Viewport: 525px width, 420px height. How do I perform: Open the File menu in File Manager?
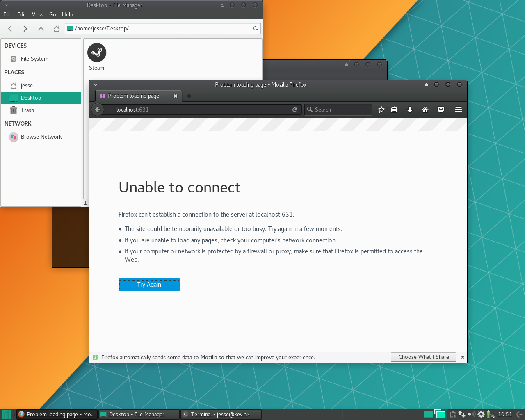pos(7,14)
